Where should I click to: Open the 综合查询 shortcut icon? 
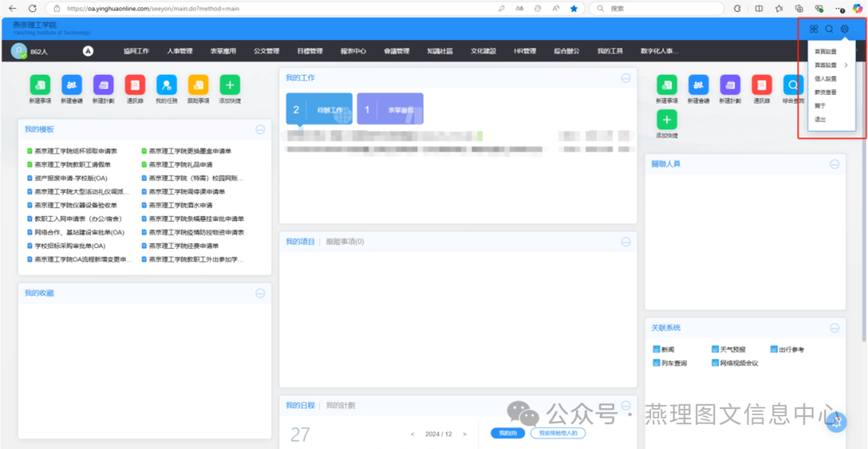pos(793,84)
